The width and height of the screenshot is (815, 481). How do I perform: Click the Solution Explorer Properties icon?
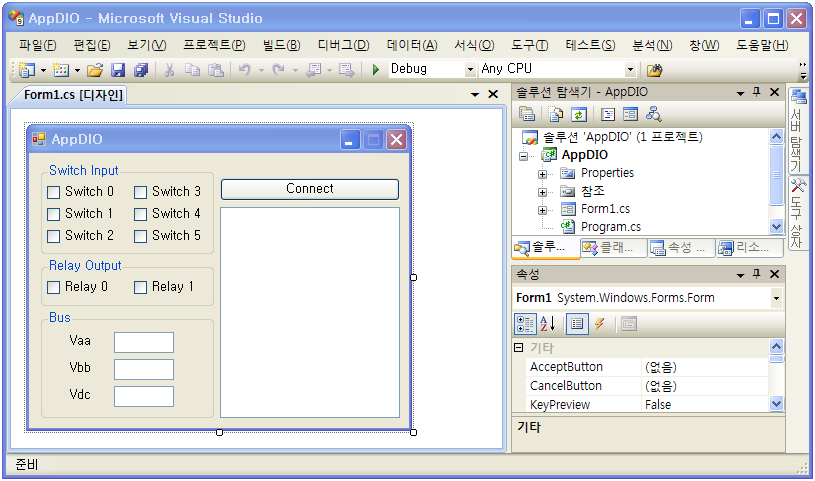(527, 114)
